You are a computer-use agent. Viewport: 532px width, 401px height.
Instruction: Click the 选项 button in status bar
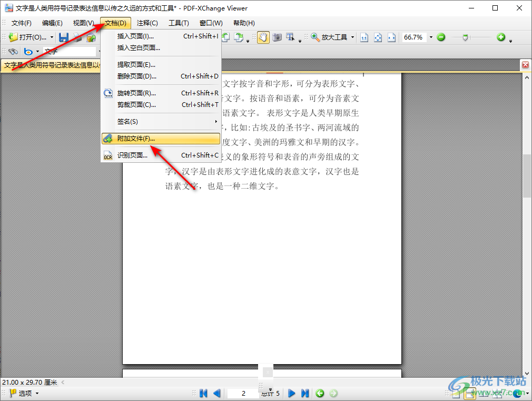pyautogui.click(x=21, y=393)
